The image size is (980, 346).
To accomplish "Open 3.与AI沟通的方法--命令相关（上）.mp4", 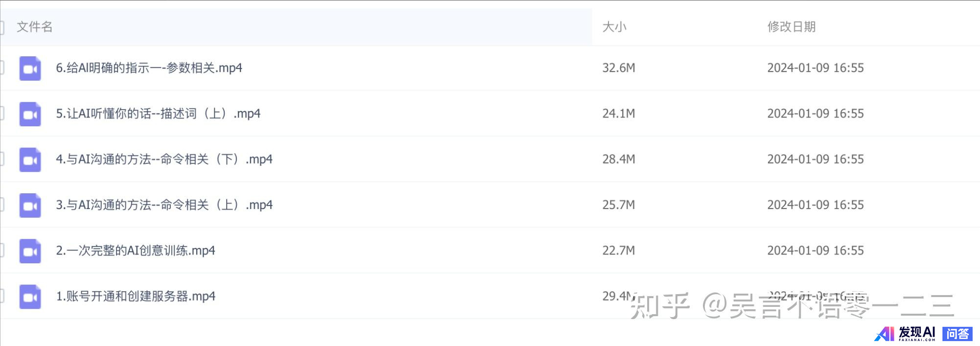I will tap(164, 205).
